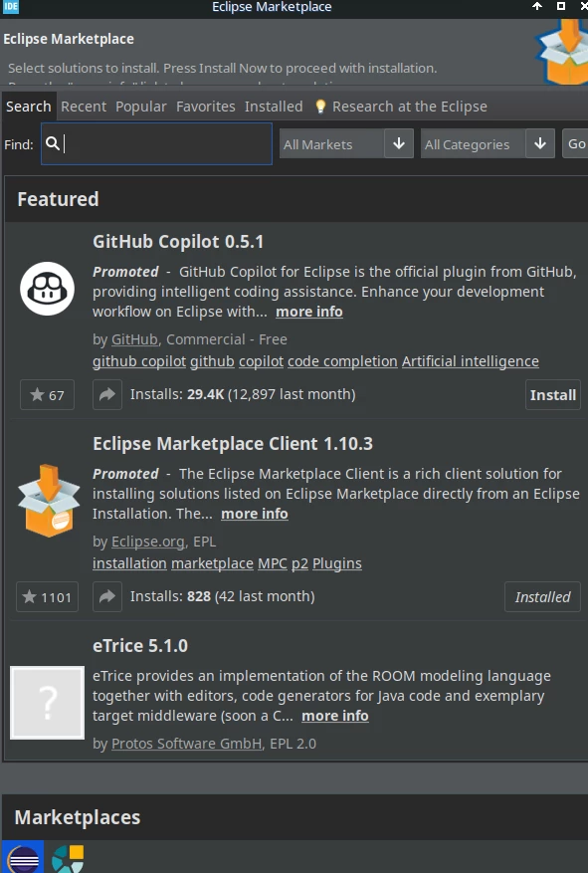The width and height of the screenshot is (588, 873).
Task: Click the github copilot tag link
Action: click(139, 361)
